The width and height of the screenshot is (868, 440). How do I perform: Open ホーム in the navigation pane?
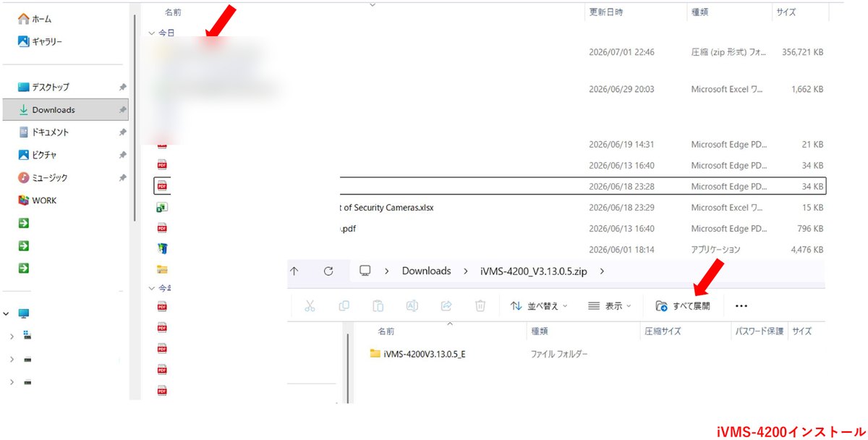pyautogui.click(x=35, y=19)
